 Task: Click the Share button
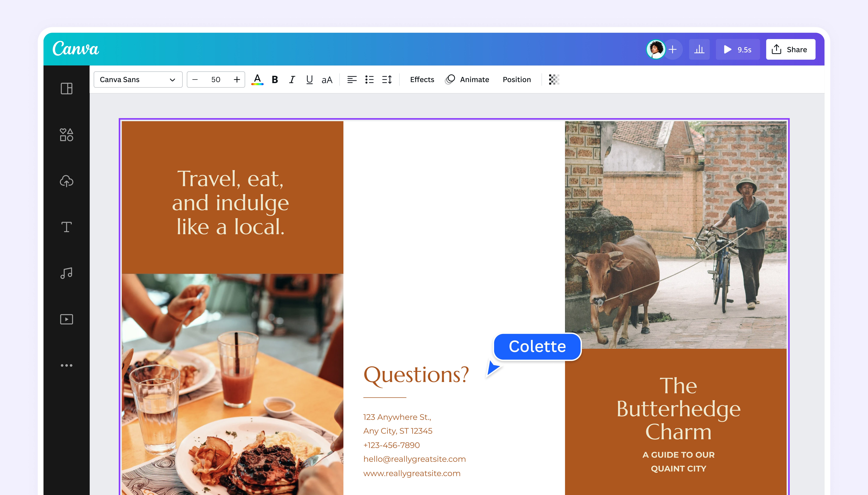coord(790,50)
